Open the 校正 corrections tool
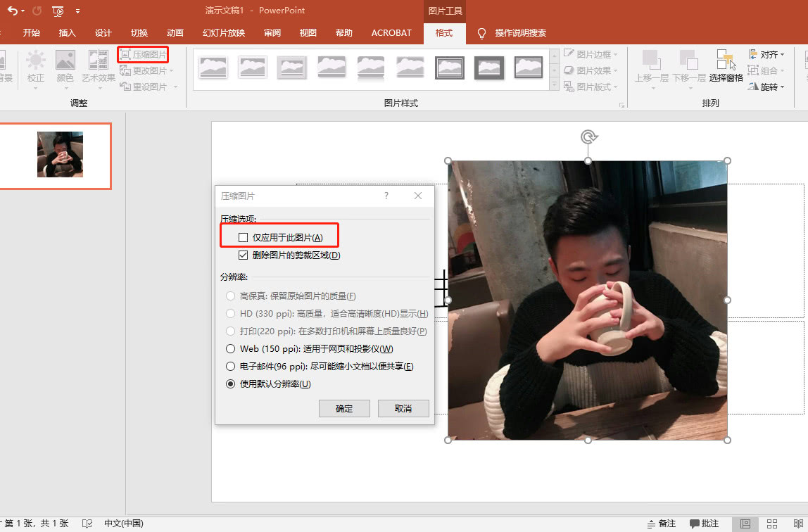 pos(36,70)
